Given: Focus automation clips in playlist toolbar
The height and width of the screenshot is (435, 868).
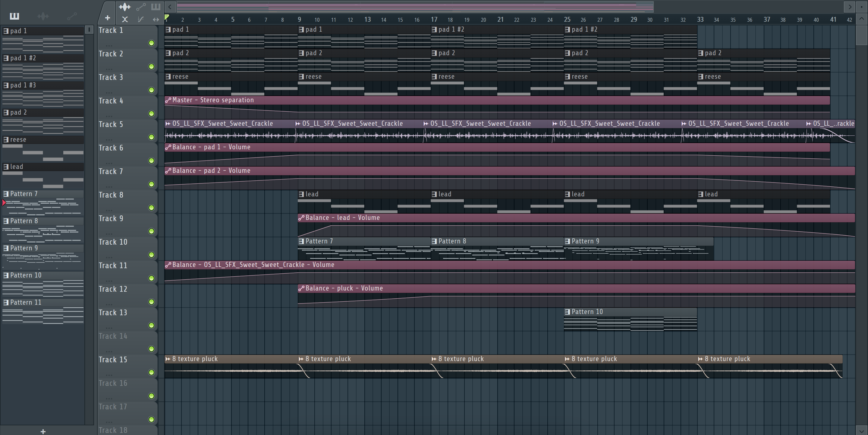Looking at the screenshot, I should pos(141,7).
